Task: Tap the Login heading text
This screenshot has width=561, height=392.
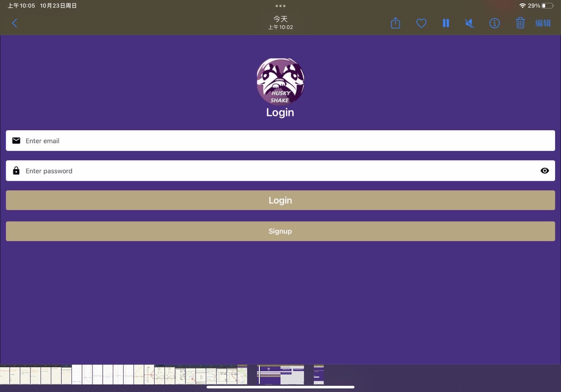Action: click(280, 113)
